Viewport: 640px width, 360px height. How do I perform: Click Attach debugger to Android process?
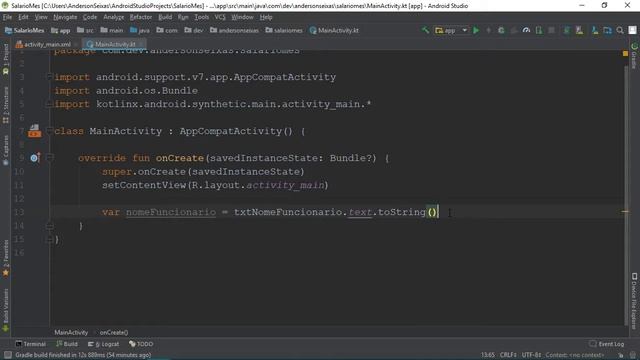point(539,30)
